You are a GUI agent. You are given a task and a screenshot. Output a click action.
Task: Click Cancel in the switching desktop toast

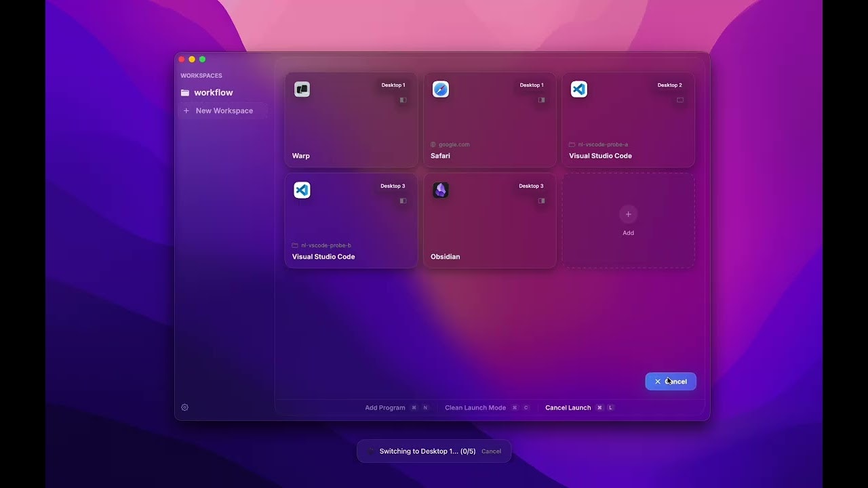click(492, 451)
